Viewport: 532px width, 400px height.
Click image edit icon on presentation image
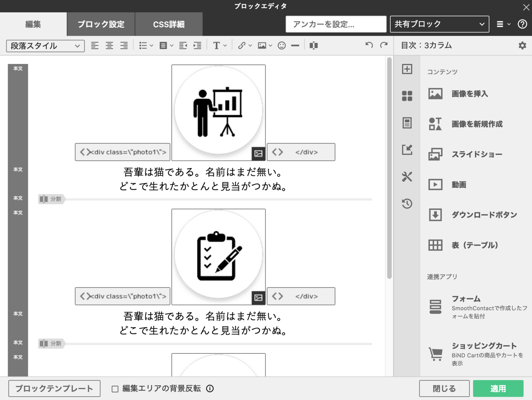[x=258, y=153]
